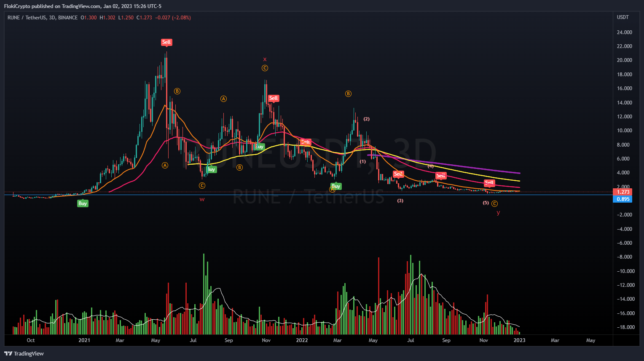Select the Sell marker near August 2022

pos(441,176)
